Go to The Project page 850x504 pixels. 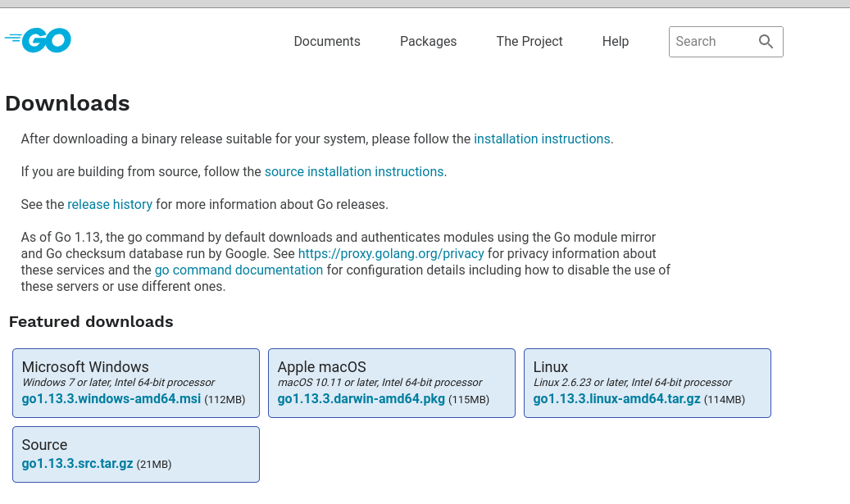pyautogui.click(x=529, y=41)
